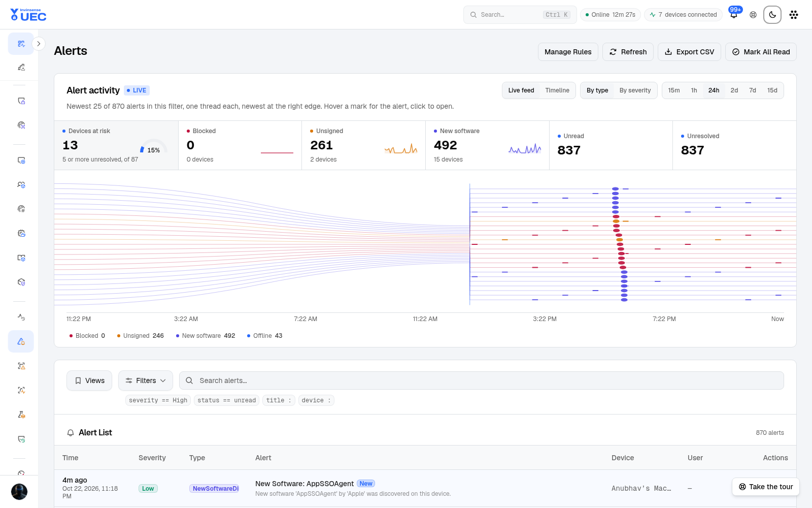Viewport: 812px width, 508px height.
Task: Select the 1h time range
Action: (694, 90)
